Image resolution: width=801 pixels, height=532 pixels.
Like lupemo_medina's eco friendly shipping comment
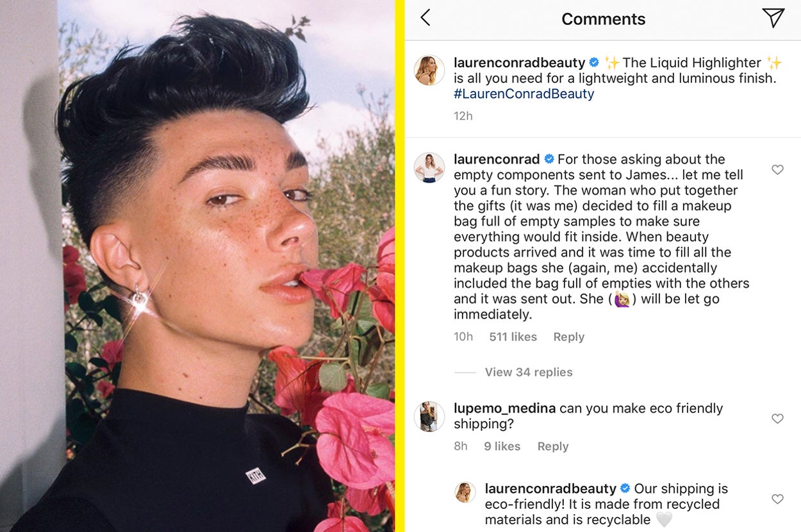click(777, 419)
